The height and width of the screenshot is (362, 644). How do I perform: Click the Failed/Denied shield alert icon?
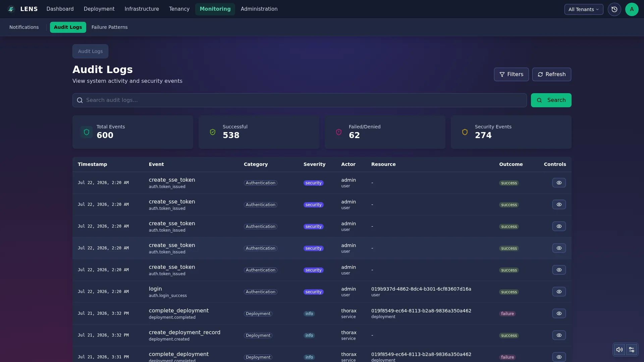click(339, 132)
